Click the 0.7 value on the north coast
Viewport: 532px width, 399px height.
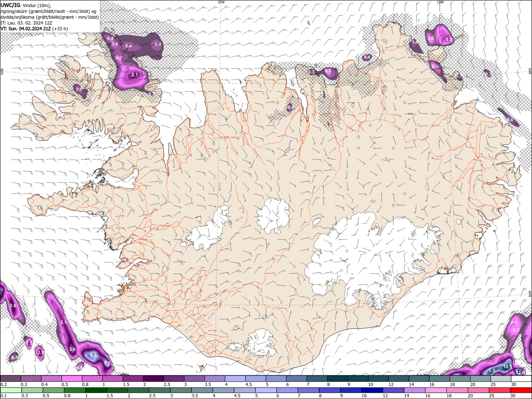[328, 71]
